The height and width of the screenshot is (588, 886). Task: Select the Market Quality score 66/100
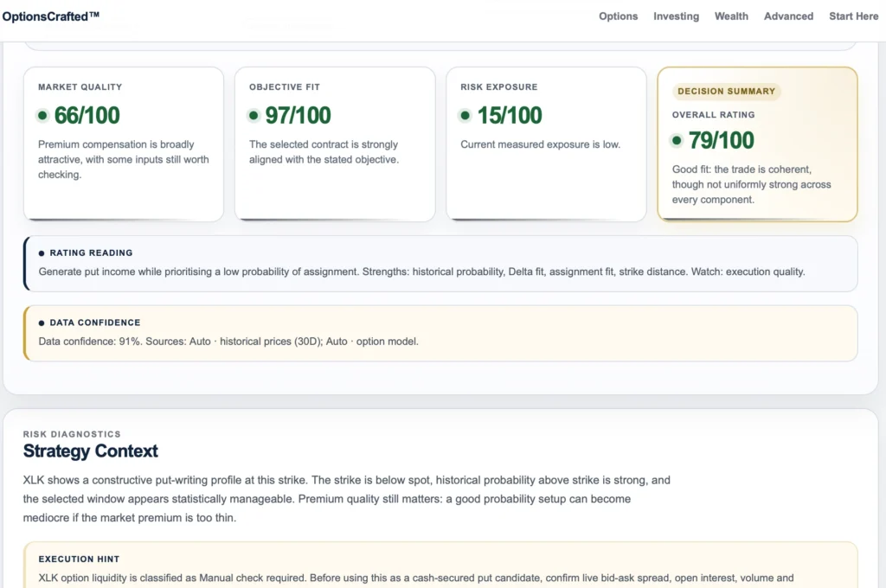click(x=87, y=116)
